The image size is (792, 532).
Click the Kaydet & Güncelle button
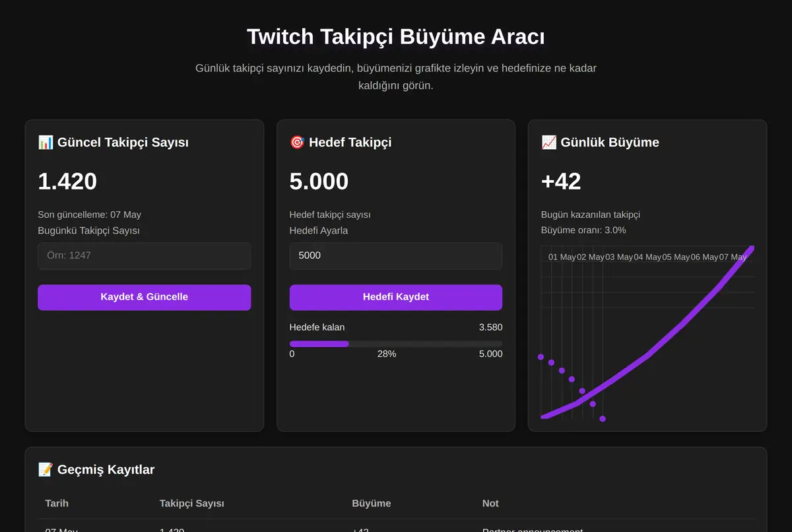[x=145, y=297]
